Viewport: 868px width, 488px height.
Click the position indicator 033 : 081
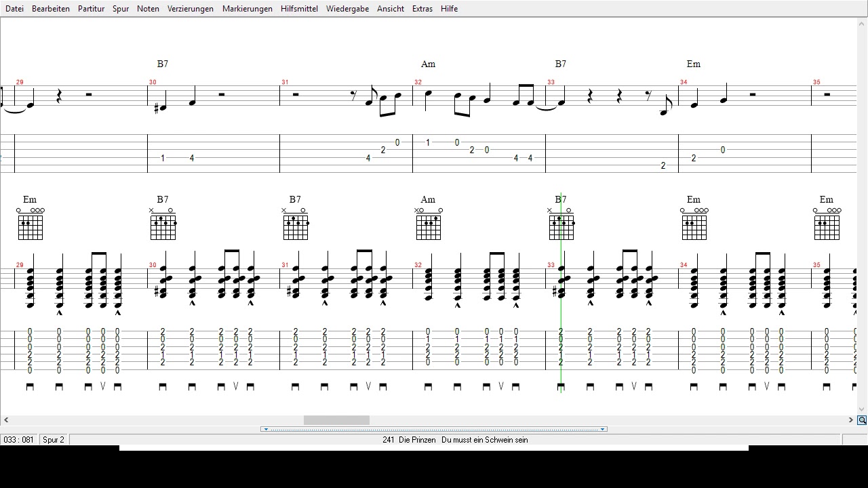coord(19,440)
